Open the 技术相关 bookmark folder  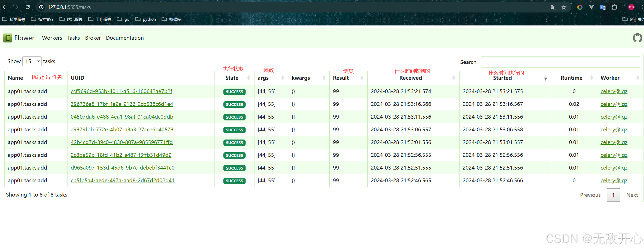tap(14, 19)
